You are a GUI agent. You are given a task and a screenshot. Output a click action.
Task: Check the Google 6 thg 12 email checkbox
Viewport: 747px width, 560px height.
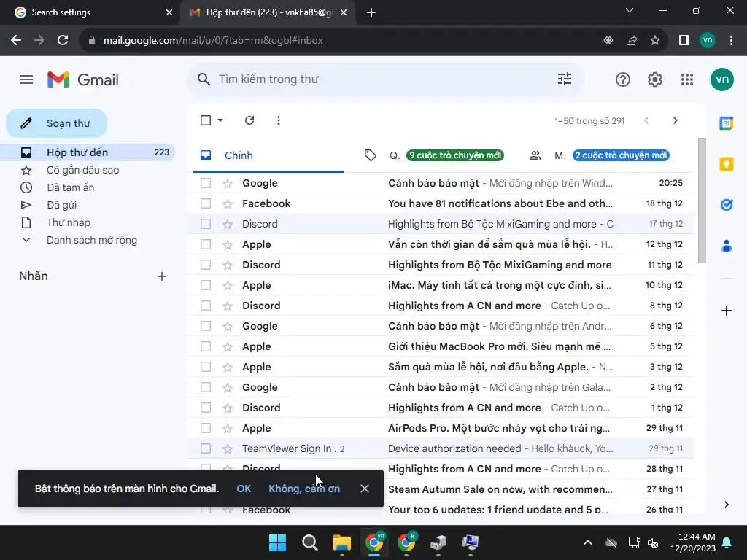206,326
